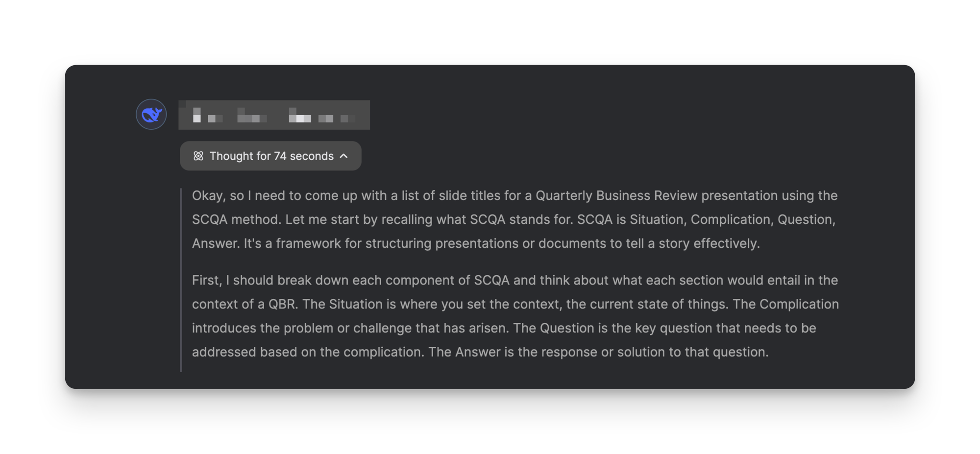Click the line starting "Okay, so I need"

click(x=514, y=196)
